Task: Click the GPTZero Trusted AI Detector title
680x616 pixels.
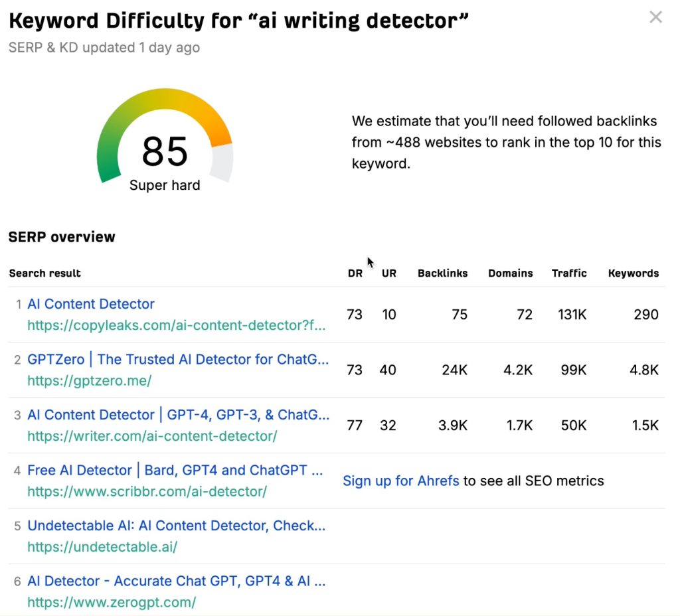Action: (178, 359)
